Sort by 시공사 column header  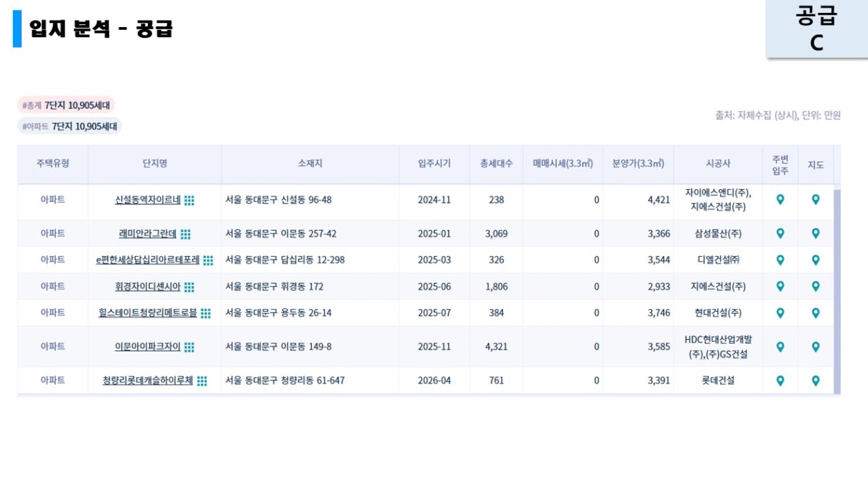coord(718,163)
